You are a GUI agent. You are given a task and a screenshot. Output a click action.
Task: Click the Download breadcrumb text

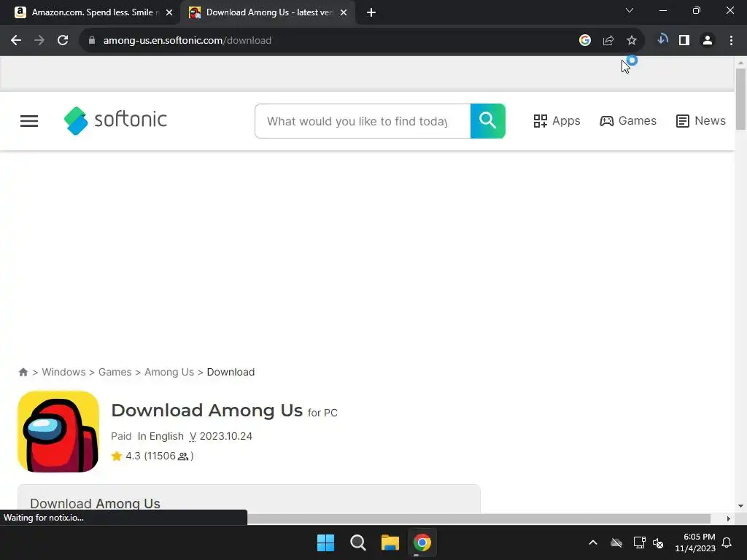(231, 372)
